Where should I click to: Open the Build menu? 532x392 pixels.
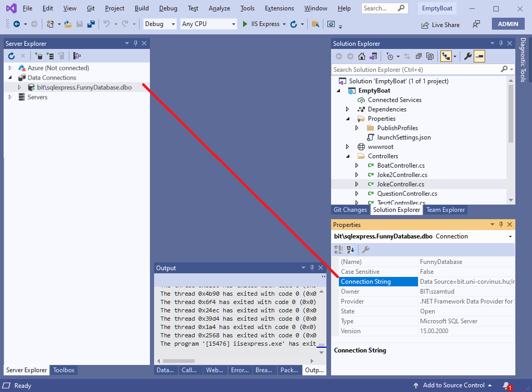point(141,8)
